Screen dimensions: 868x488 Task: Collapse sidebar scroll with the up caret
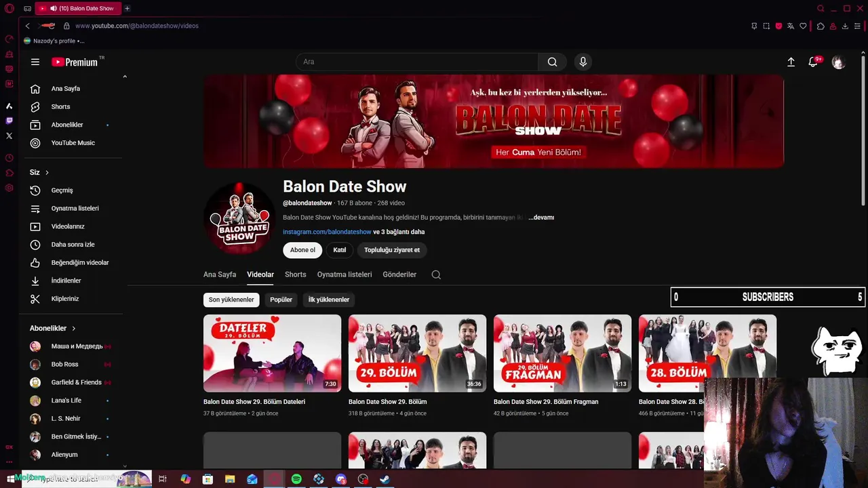125,77
